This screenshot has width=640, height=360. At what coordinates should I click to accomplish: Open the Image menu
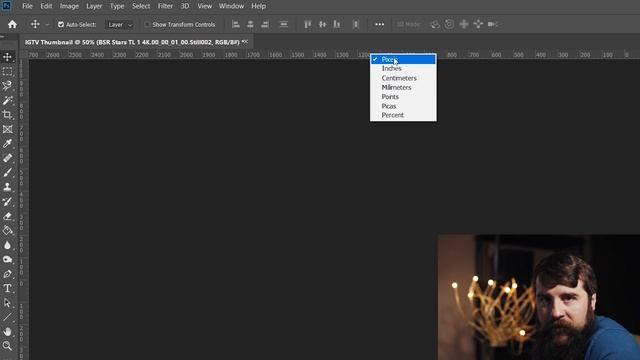(69, 6)
